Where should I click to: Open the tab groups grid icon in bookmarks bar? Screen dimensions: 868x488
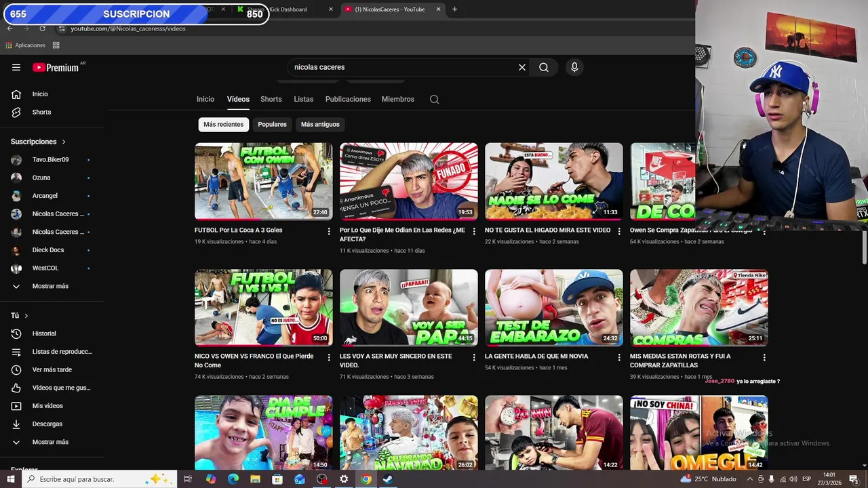click(56, 45)
